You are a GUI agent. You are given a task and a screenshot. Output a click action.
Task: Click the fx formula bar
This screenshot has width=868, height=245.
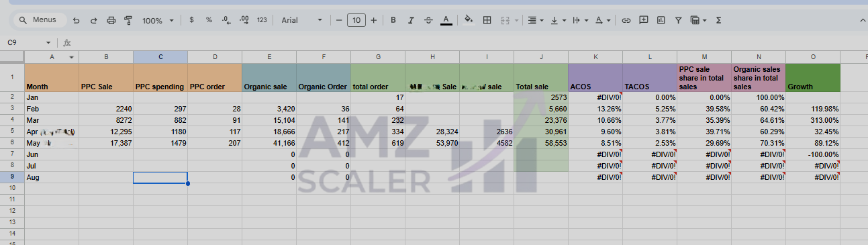(x=470, y=42)
